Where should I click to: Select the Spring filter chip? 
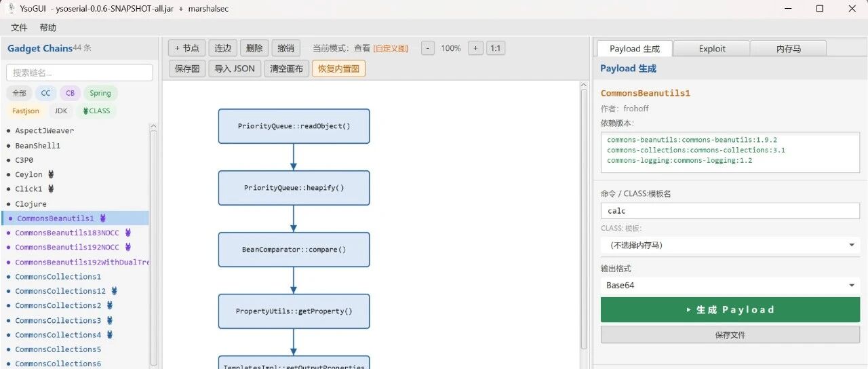(100, 93)
